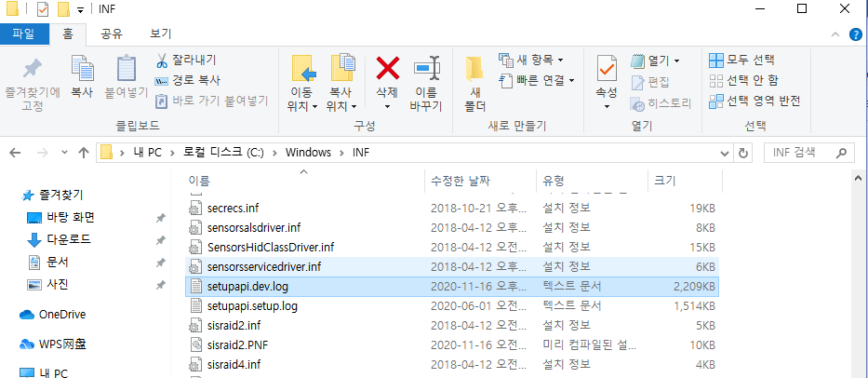Expand the address bar history dropdown
The image size is (868, 378).
coord(724,153)
